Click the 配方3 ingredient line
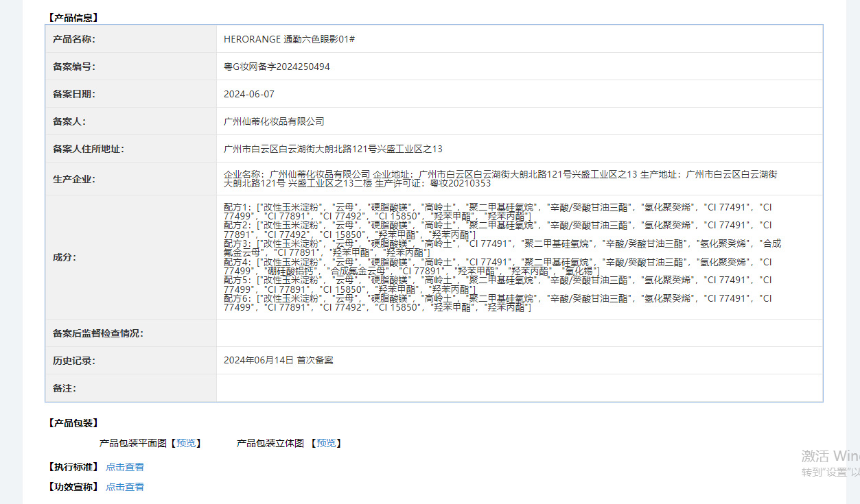 pyautogui.click(x=502, y=248)
